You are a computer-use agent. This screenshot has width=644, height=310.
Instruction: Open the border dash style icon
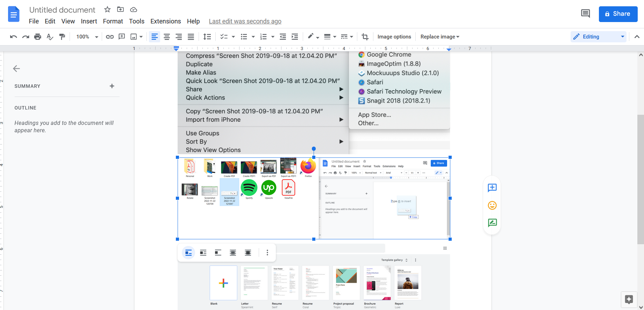click(344, 37)
